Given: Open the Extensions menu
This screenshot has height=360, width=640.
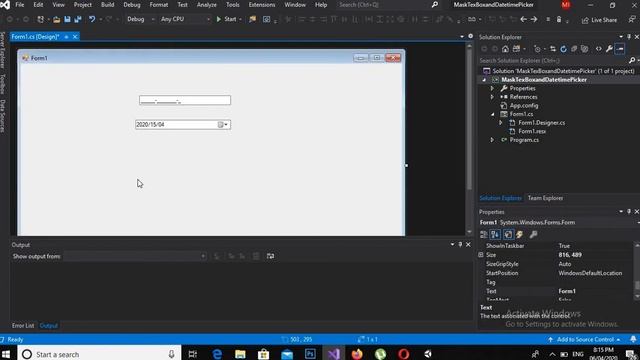Looking at the screenshot, I should point(262,5).
